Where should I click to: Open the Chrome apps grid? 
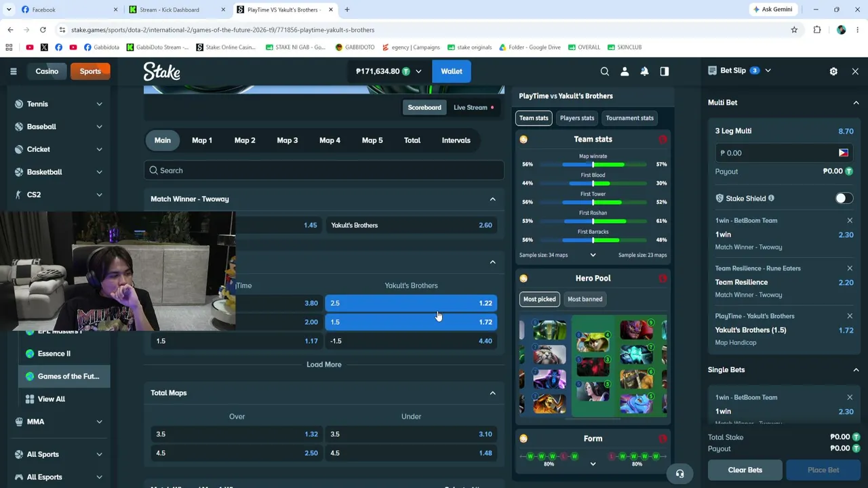point(9,47)
